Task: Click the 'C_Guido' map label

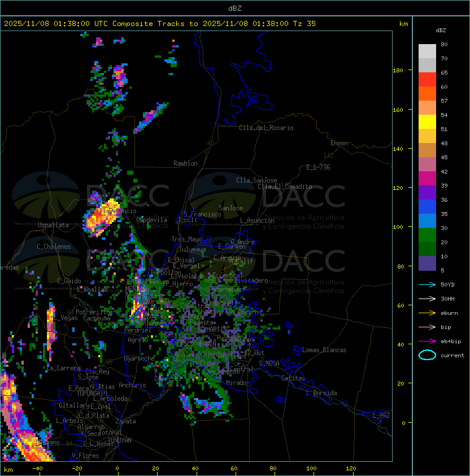Action: [69, 281]
